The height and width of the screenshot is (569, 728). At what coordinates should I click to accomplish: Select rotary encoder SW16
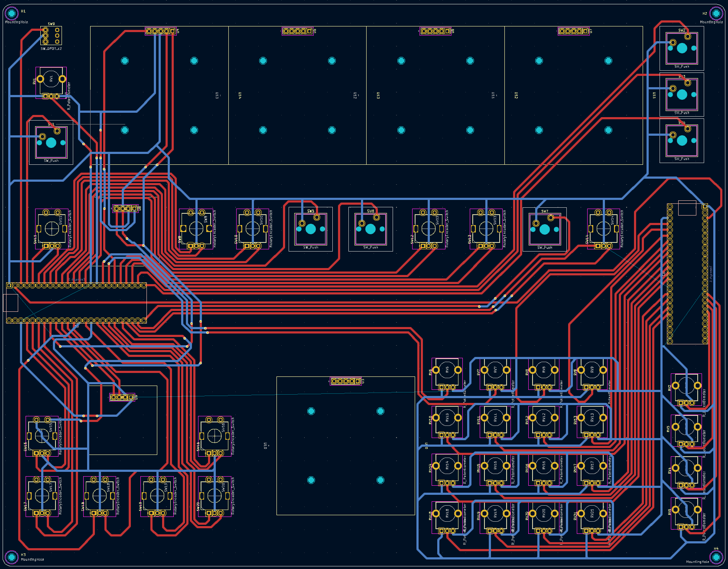[214, 436]
